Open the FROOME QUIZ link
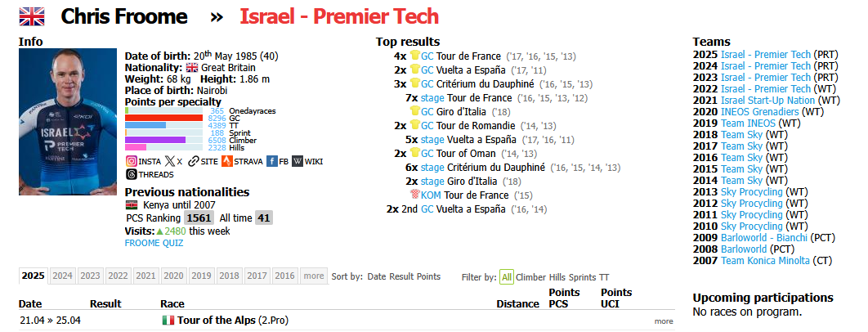 (x=154, y=243)
